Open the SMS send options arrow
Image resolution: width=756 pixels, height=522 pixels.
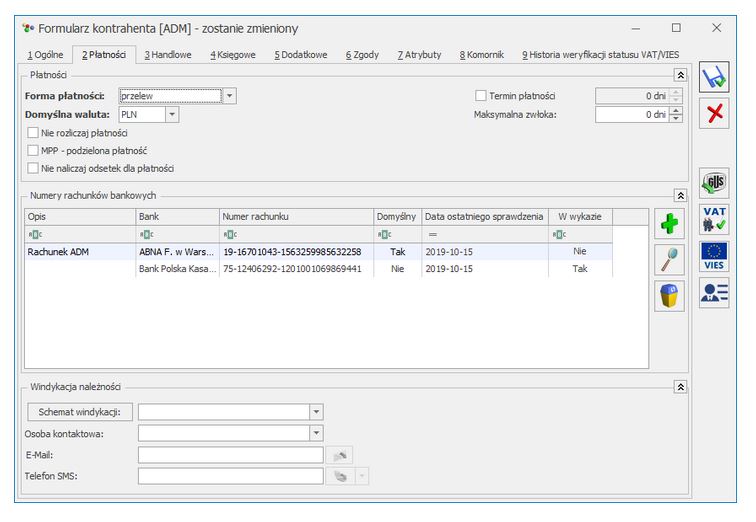362,476
